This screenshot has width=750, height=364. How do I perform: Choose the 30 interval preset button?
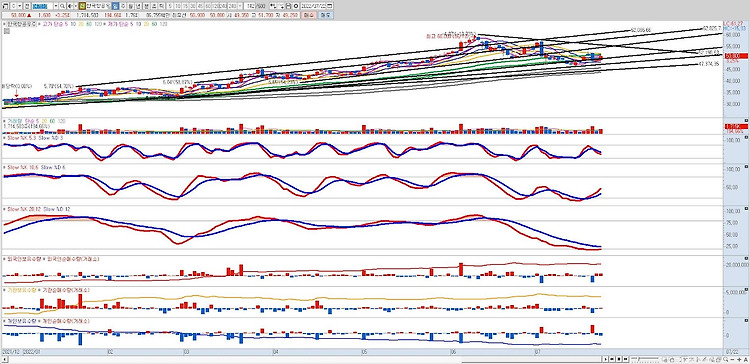click(193, 6)
